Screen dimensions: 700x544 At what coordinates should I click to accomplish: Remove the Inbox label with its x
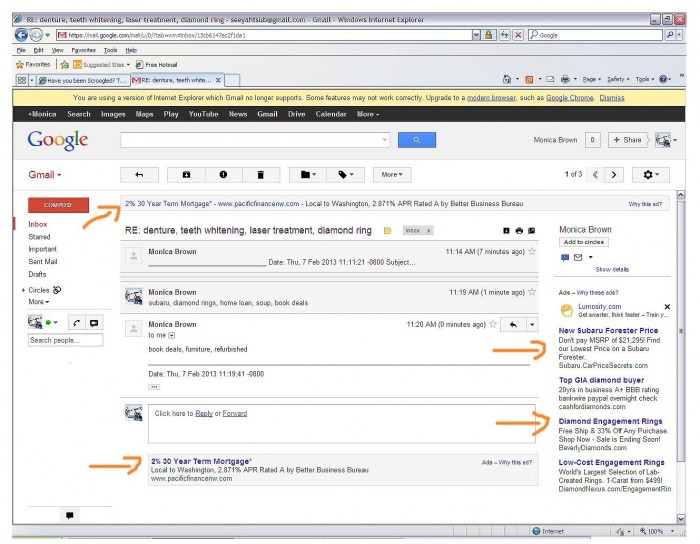[x=429, y=231]
